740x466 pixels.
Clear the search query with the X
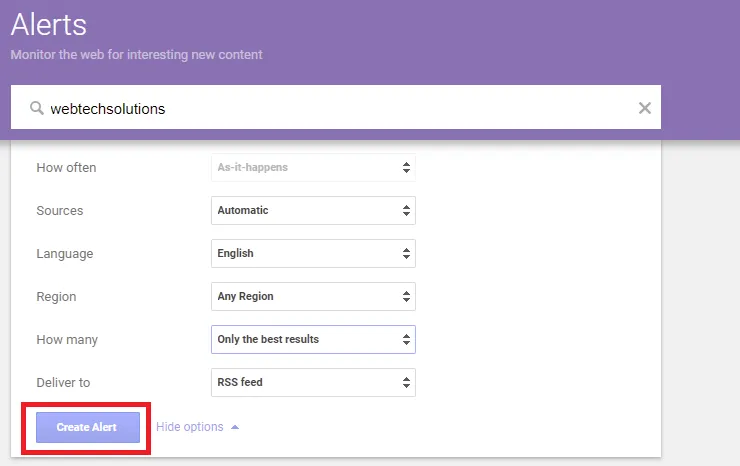click(x=645, y=108)
